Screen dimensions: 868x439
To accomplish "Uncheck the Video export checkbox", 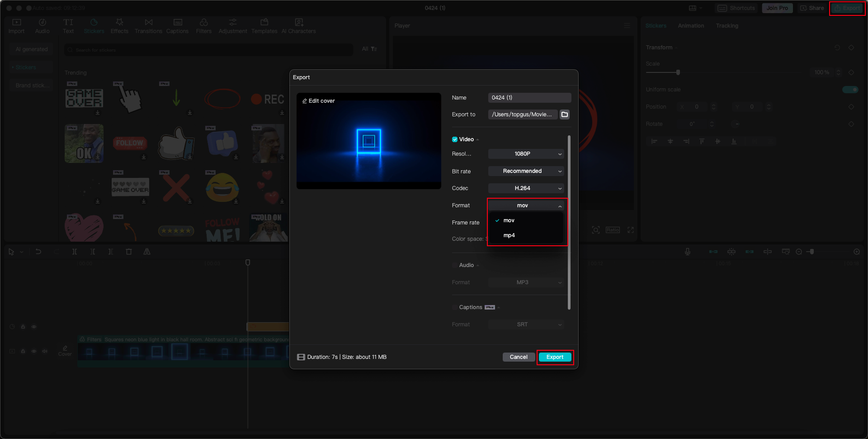I will [x=455, y=139].
